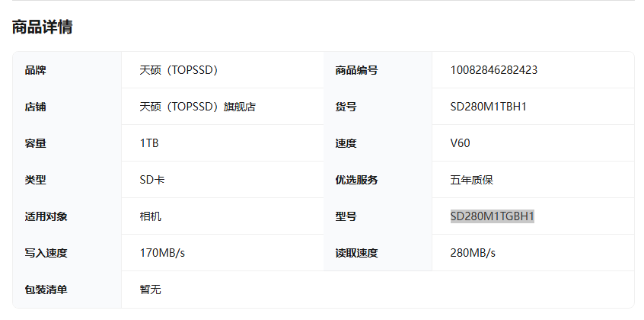Click the 商品编号 label cell
This screenshot has width=644, height=320.
(378, 70)
